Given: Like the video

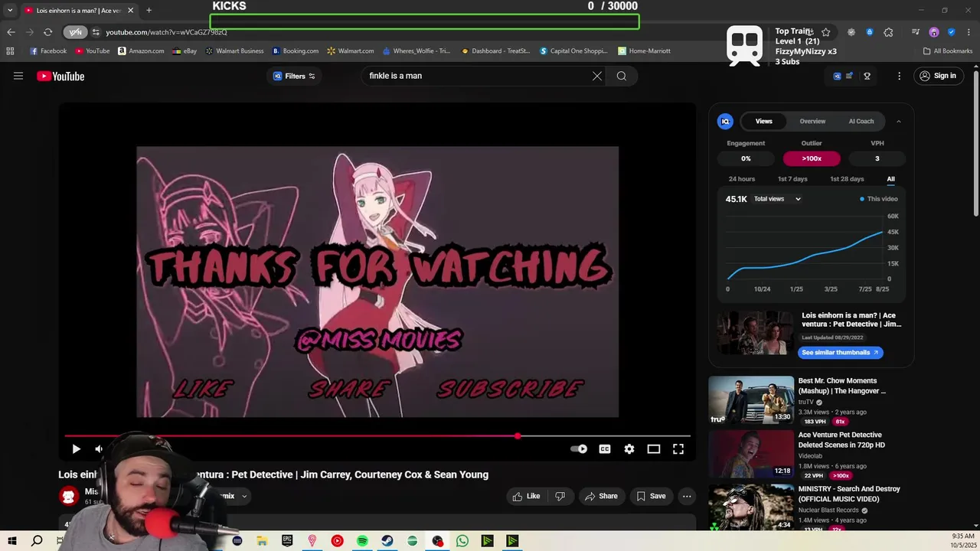Looking at the screenshot, I should click(526, 496).
